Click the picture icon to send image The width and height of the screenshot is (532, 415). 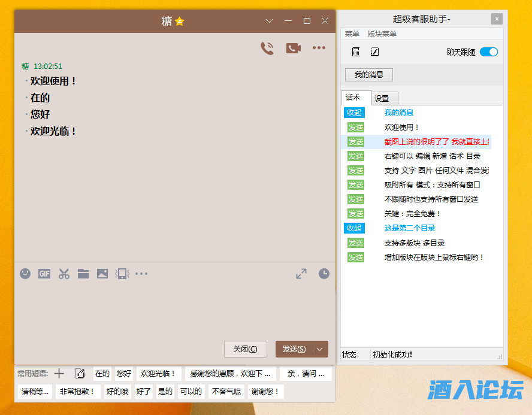pos(102,274)
